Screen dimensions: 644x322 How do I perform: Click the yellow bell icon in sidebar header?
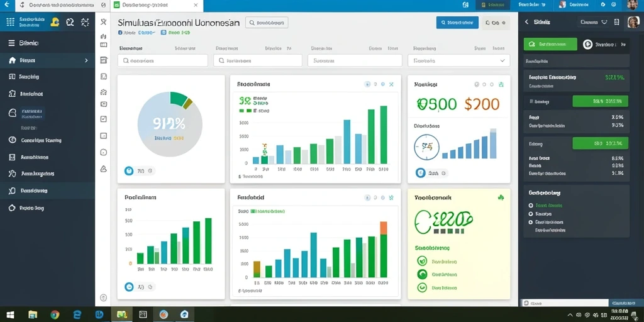click(x=55, y=22)
